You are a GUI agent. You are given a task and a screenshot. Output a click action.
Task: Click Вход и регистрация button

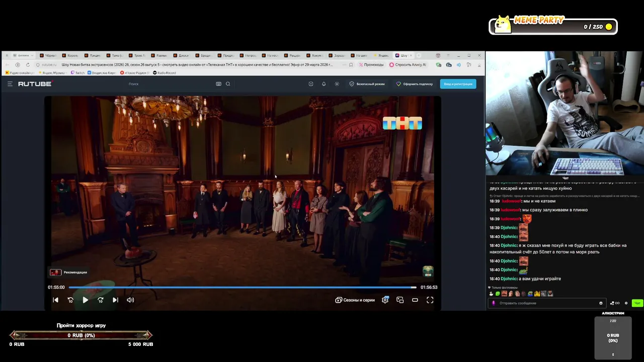[458, 84]
